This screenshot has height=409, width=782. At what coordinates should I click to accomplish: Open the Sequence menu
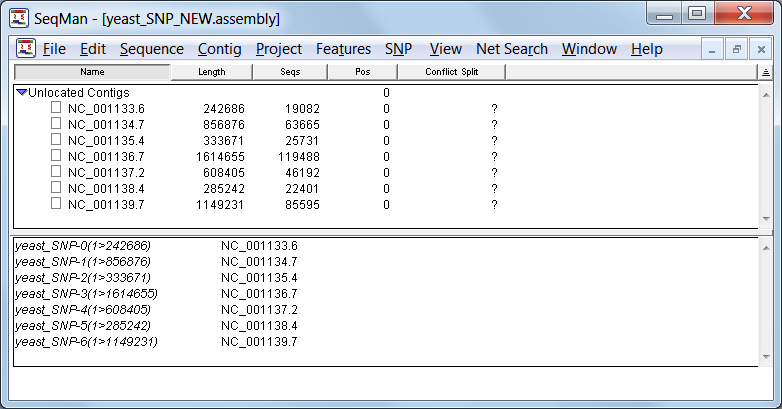tap(152, 49)
